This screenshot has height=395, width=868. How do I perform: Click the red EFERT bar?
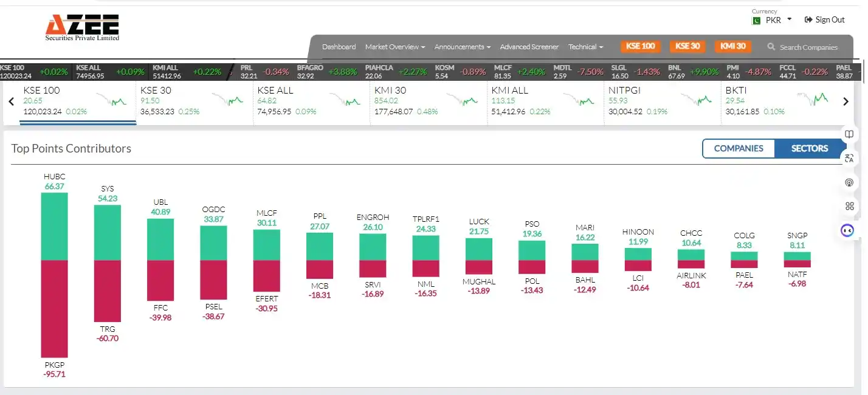267,276
